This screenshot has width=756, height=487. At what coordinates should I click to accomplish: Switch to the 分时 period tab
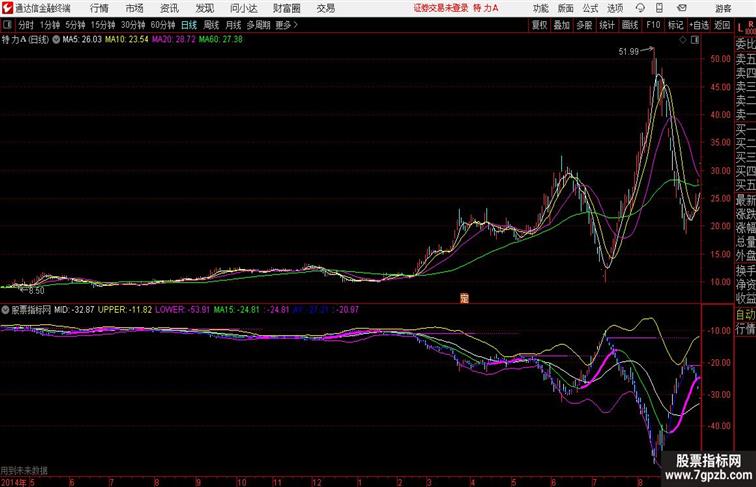pos(26,25)
